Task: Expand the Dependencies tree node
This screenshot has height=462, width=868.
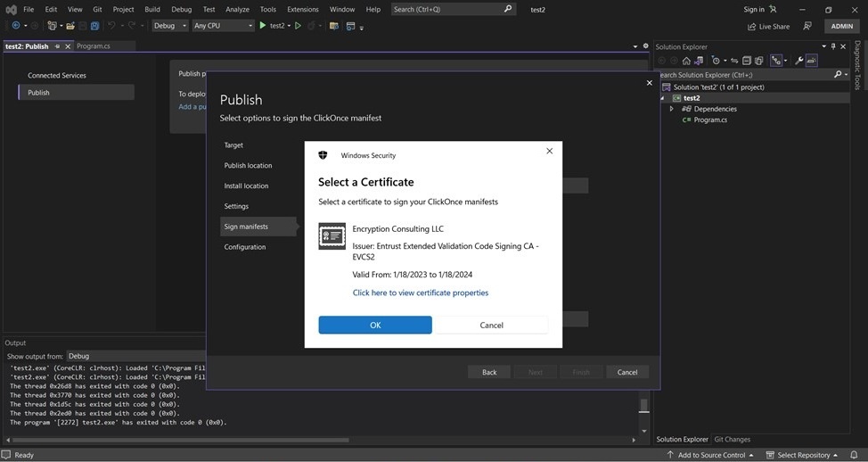Action: [671, 109]
